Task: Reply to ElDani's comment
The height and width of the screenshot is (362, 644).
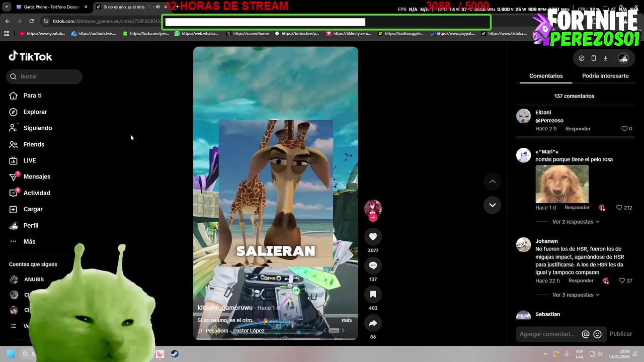Action: click(x=578, y=129)
